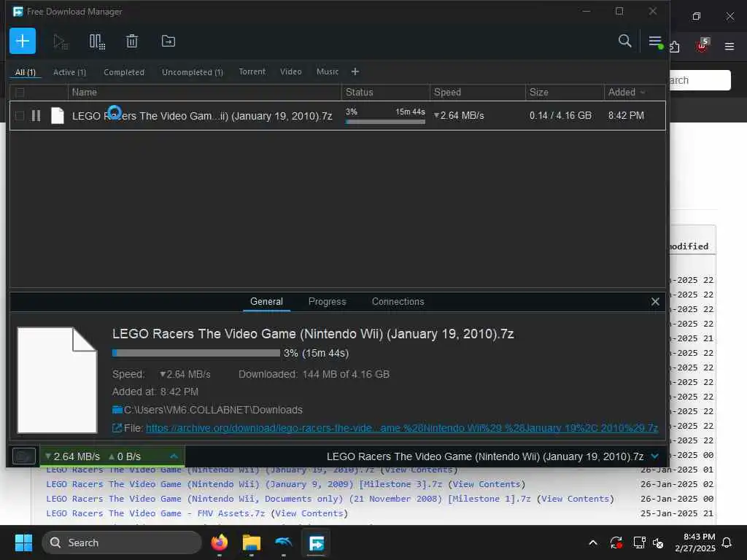The image size is (747, 560).
Task: Switch to the All (1) filter
Action: 26,72
